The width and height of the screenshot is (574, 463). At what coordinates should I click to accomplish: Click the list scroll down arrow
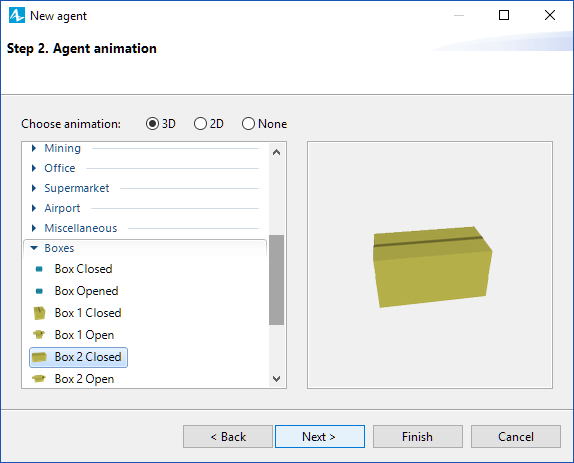tap(277, 379)
